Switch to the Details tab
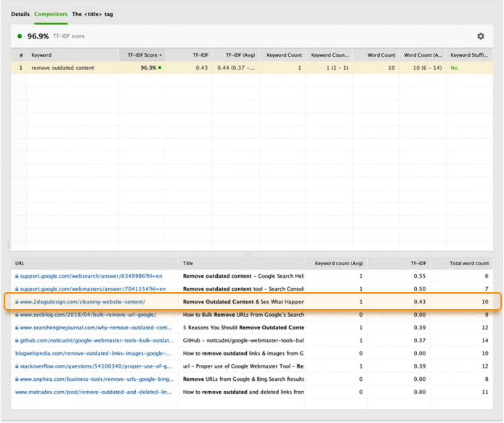This screenshot has width=504, height=423. point(20,14)
